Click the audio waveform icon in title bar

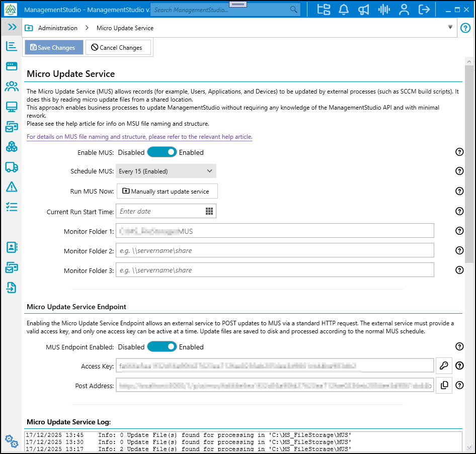coord(384,10)
